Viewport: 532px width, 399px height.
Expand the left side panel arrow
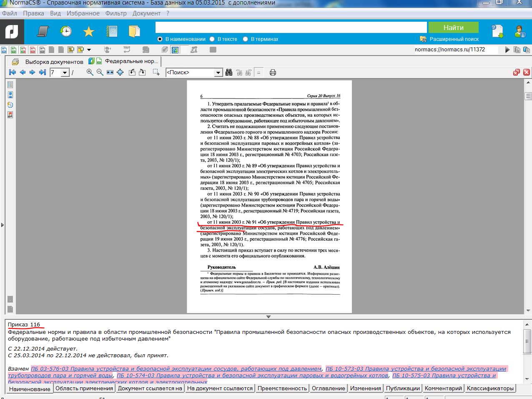pyautogui.click(x=3, y=225)
